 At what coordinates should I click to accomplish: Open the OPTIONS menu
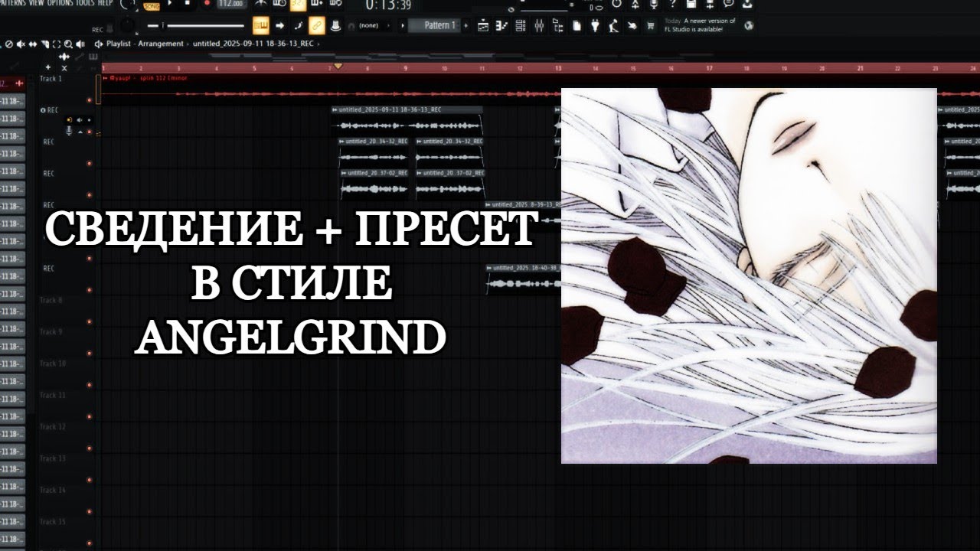[x=60, y=3]
